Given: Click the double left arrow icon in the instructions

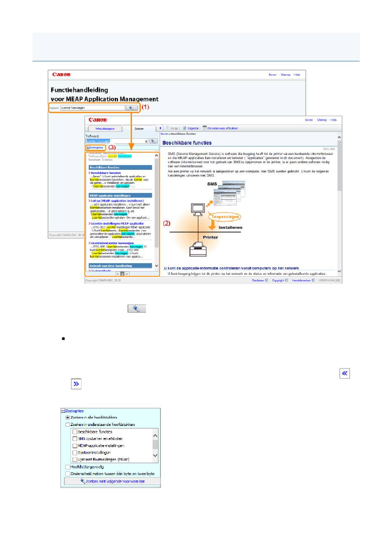Looking at the screenshot, I should tap(345, 373).
